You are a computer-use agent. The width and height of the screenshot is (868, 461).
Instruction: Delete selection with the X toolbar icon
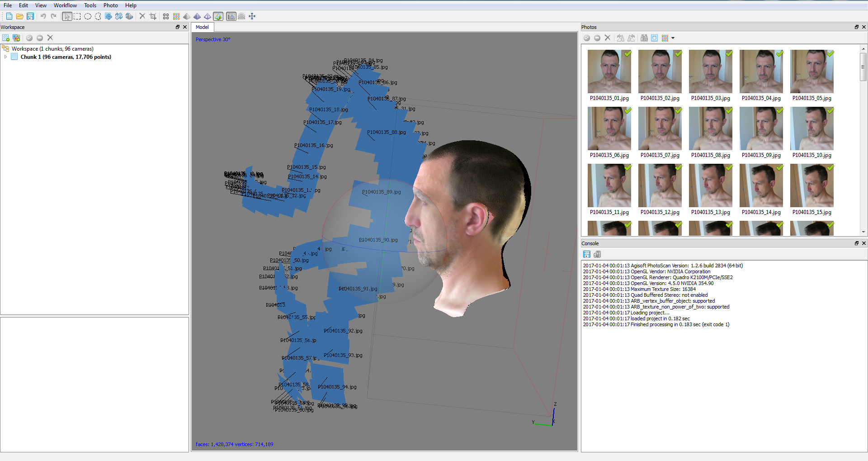tap(142, 16)
